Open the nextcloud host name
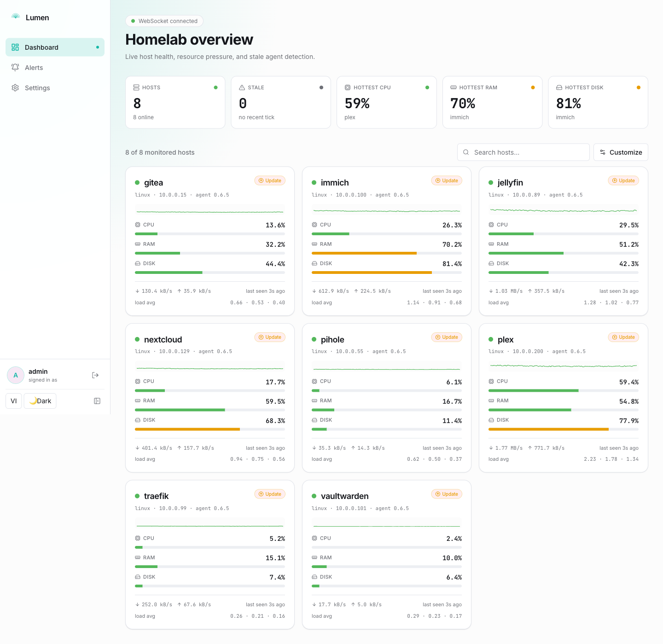663x644 pixels. click(x=163, y=340)
